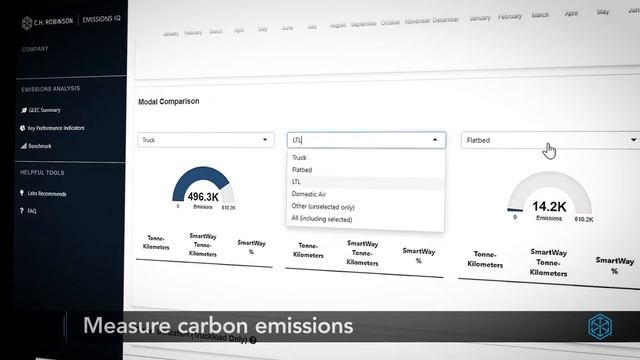The image size is (640, 360).
Task: Click the Modal Comparison heading
Action: (169, 102)
